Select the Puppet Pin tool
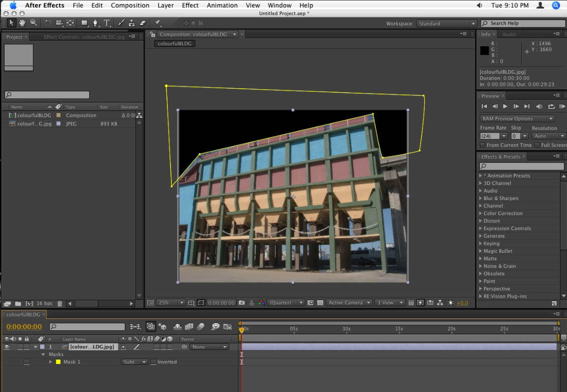This screenshot has height=392, width=567. (x=157, y=23)
